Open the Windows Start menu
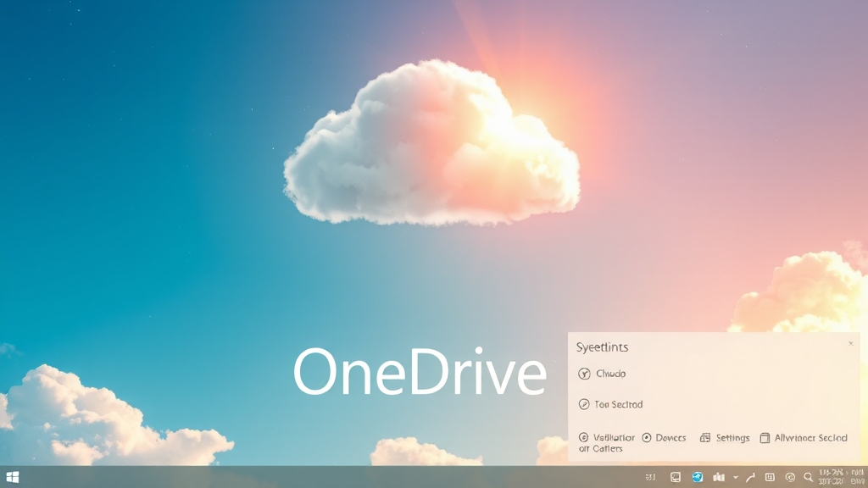The width and height of the screenshot is (868, 488). 12,477
